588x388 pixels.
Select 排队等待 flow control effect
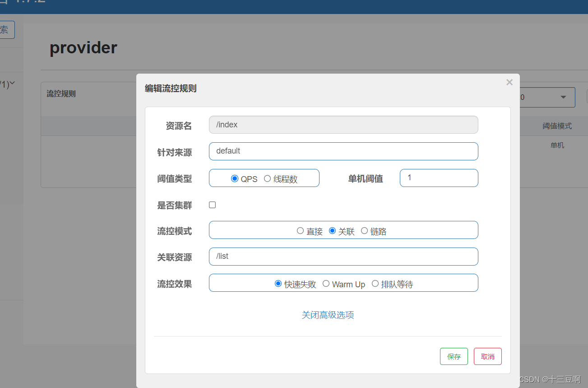tap(375, 284)
